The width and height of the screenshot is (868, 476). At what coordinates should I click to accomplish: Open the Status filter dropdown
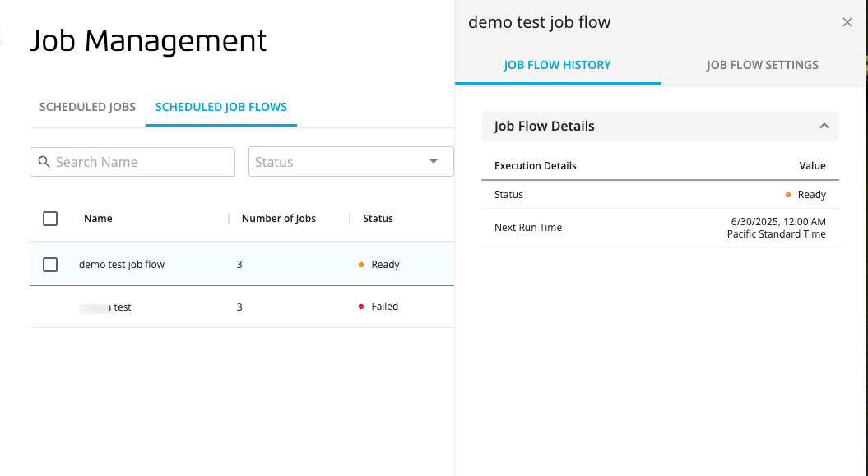tap(351, 162)
